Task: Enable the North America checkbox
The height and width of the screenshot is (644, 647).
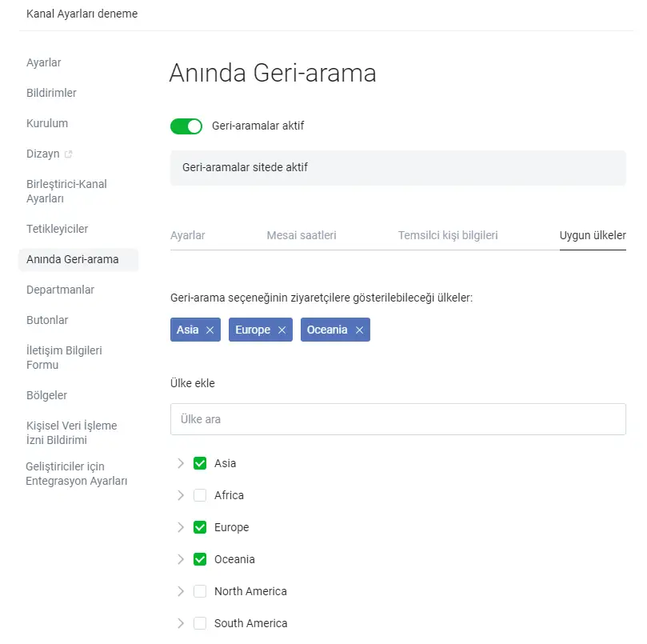Action: 200,591
